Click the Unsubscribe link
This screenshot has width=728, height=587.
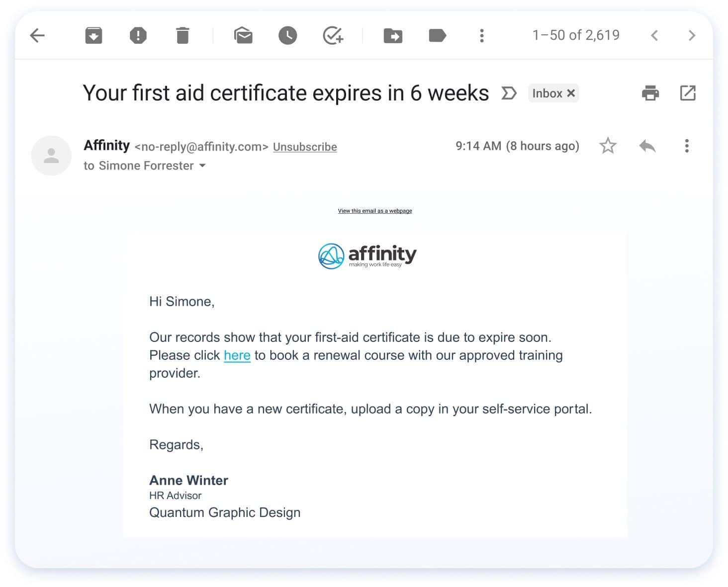305,147
